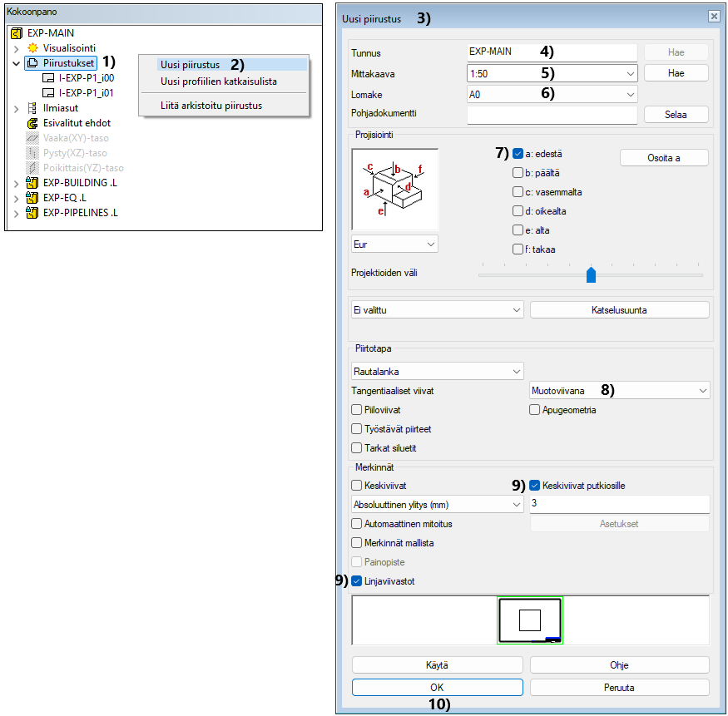
Task: Click the Projektioiden väli slider handle
Action: 591,274
